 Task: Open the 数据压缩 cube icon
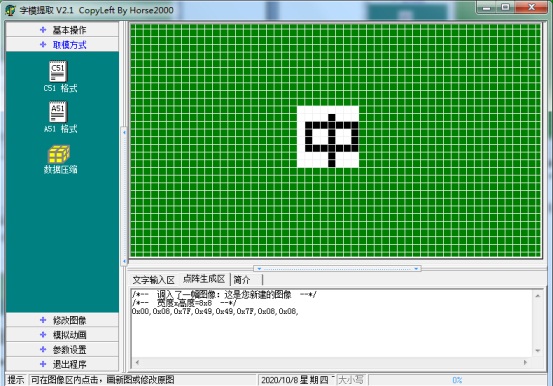[x=59, y=154]
